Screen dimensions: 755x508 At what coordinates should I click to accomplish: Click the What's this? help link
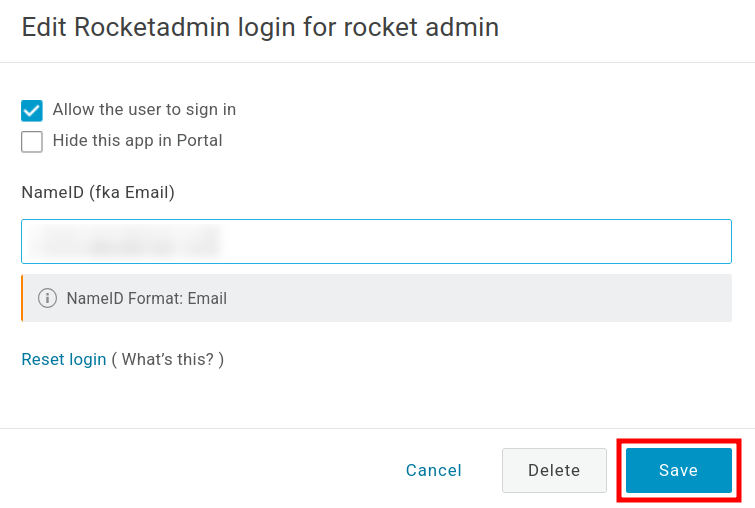click(x=168, y=359)
